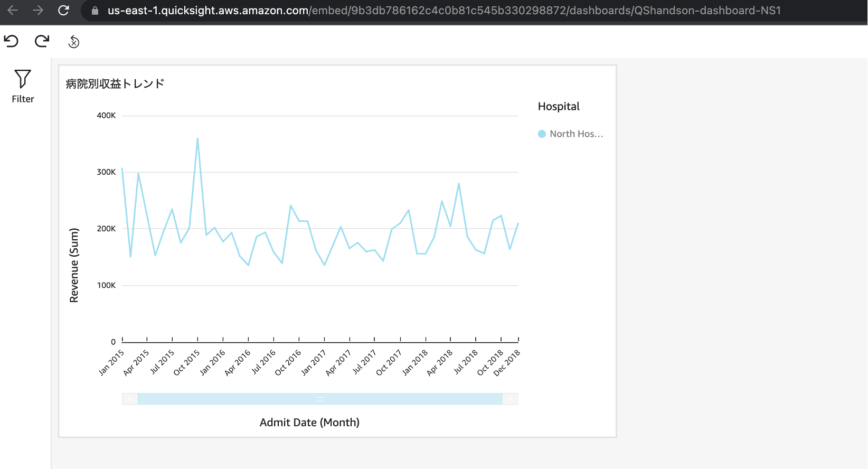Reset dashboard with reset icon
Viewport: 868px width, 469px height.
coord(74,42)
